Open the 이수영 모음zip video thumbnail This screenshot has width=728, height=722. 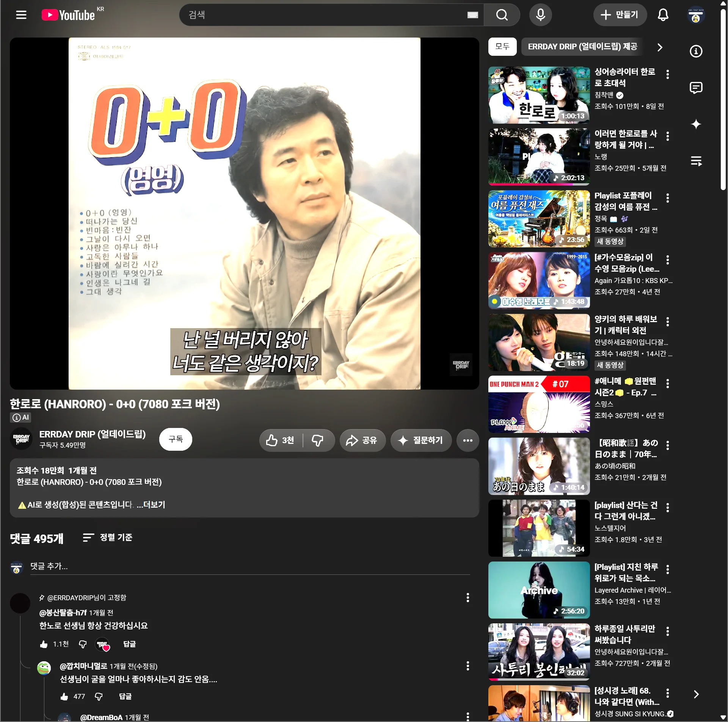(539, 281)
